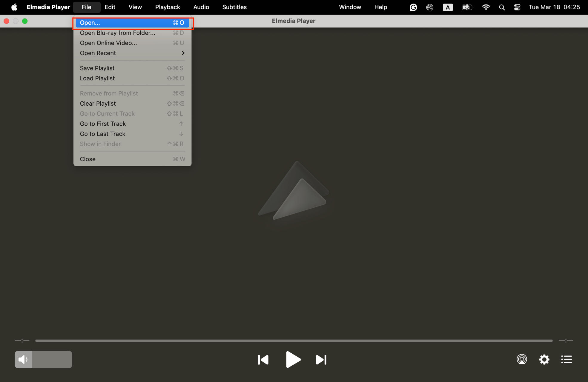The width and height of the screenshot is (588, 382).
Task: Mute audio with the speaker icon
Action: (23, 359)
